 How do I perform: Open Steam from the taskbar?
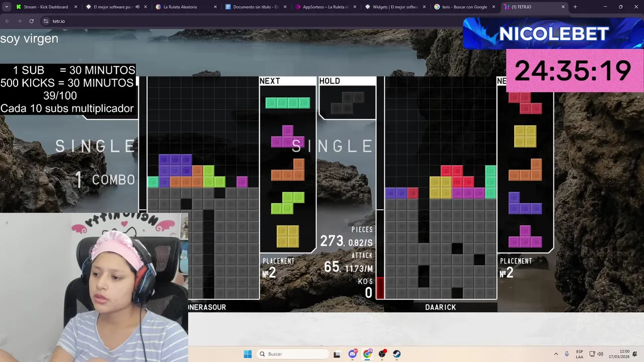(x=397, y=354)
